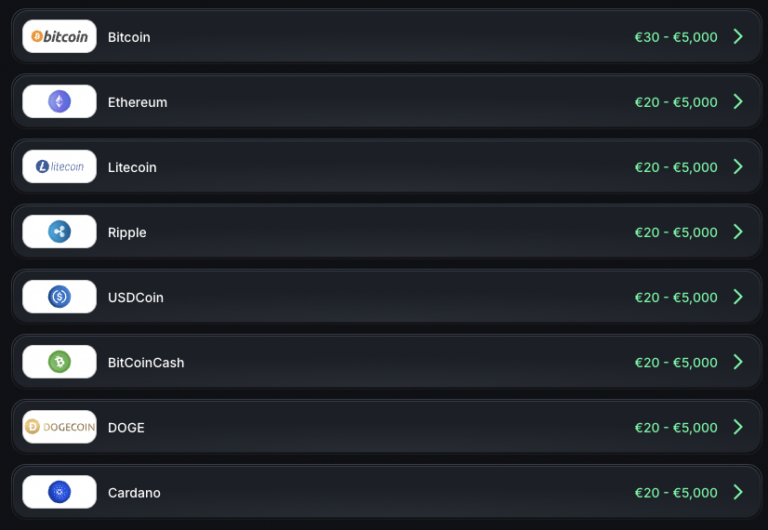Screen dimensions: 768x530
Task: Click the Cardano €20 - €5,000 limit text
Action: [x=676, y=493]
